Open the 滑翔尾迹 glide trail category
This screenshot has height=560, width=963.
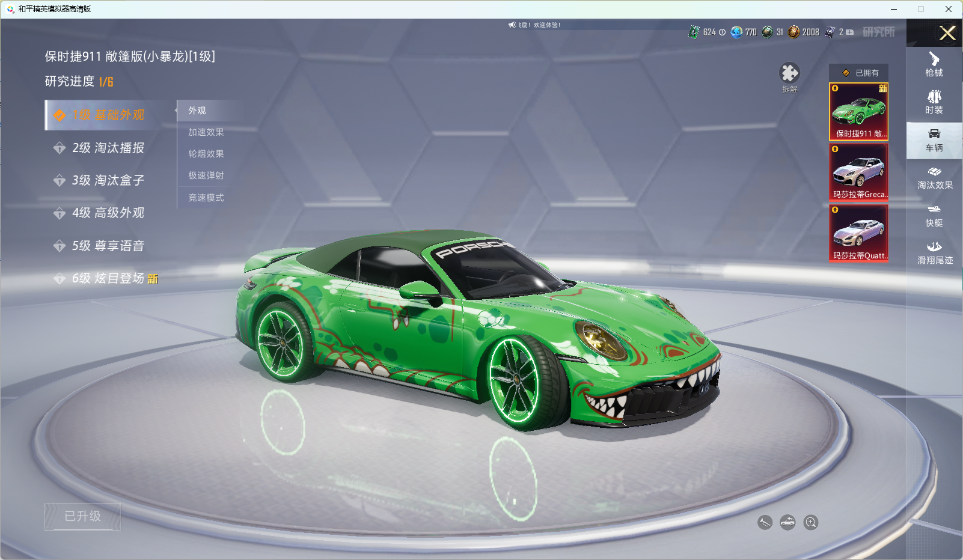[934, 253]
